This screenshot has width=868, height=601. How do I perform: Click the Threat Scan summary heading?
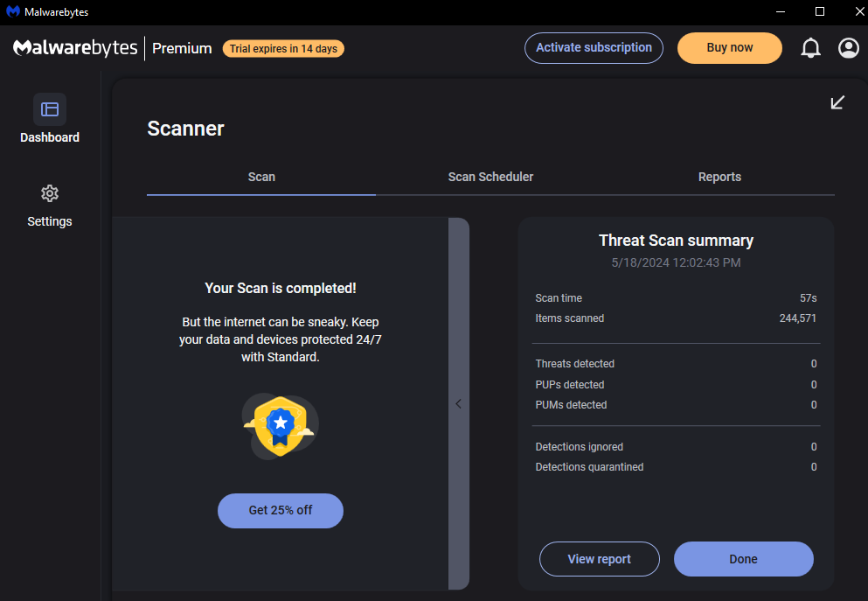(676, 241)
